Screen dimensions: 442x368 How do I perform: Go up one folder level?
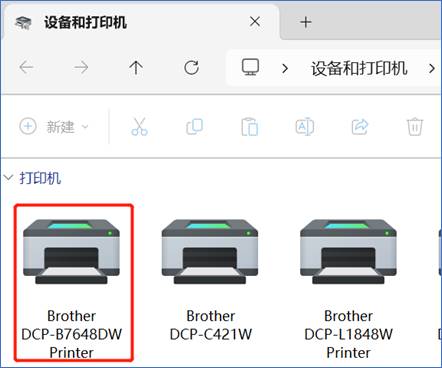[136, 67]
